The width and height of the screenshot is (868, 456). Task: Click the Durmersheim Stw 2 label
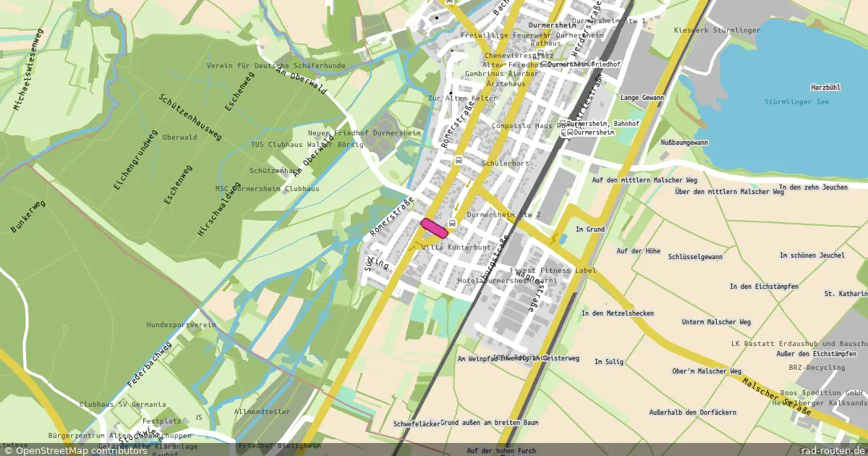click(504, 215)
